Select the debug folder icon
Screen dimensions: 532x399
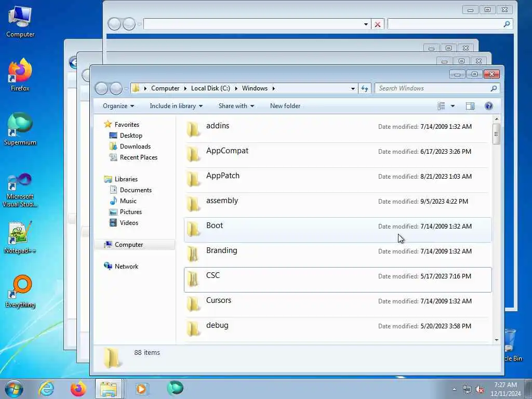(x=193, y=329)
